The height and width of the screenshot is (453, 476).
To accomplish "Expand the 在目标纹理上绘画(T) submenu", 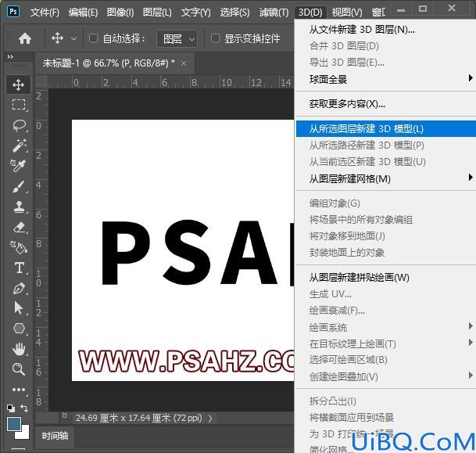I will 471,343.
